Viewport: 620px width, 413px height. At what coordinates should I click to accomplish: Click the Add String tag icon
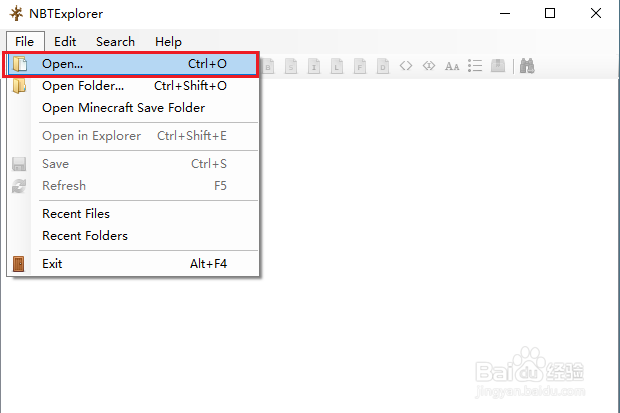(452, 66)
